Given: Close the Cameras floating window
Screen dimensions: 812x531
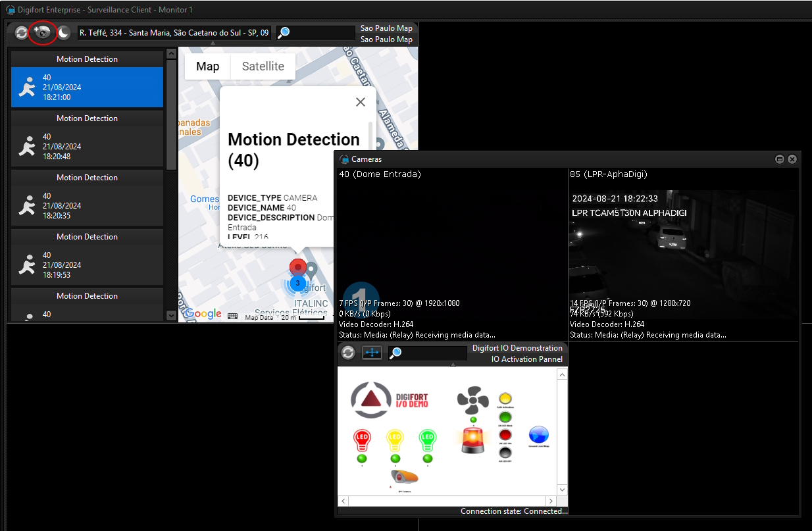Looking at the screenshot, I should [792, 159].
